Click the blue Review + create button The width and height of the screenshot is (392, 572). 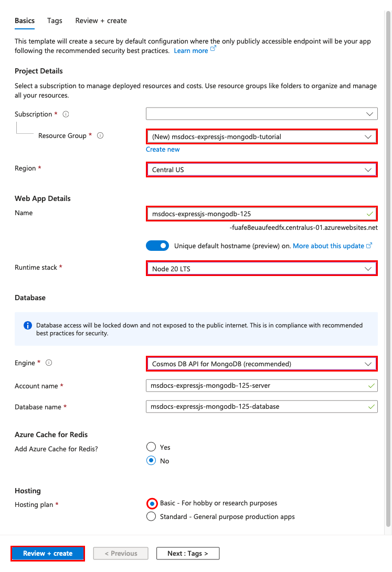(48, 554)
